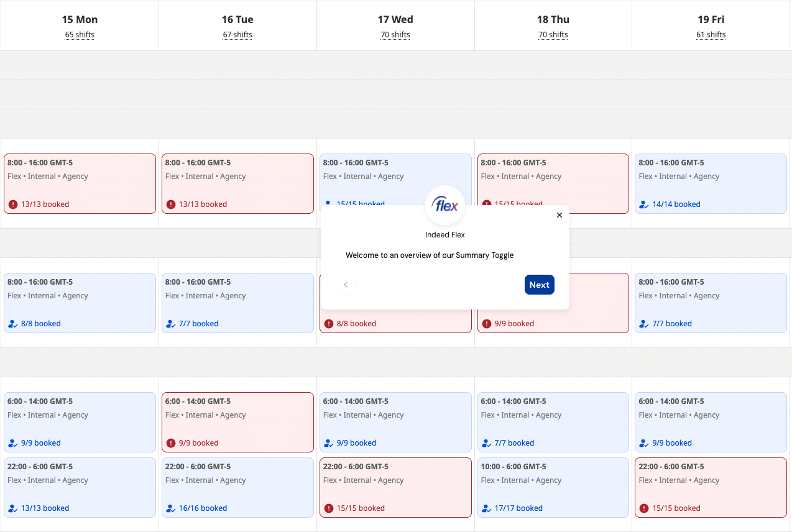The height and width of the screenshot is (532, 792).
Task: Open the 70 shifts link under 18 Thu
Action: tap(553, 35)
